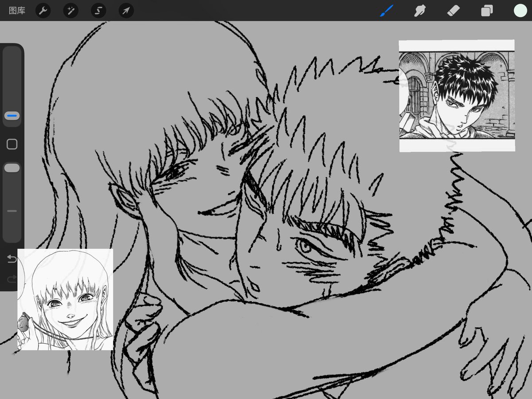Select the Smudge tool
Viewport: 532px width, 399px height.
(420, 11)
